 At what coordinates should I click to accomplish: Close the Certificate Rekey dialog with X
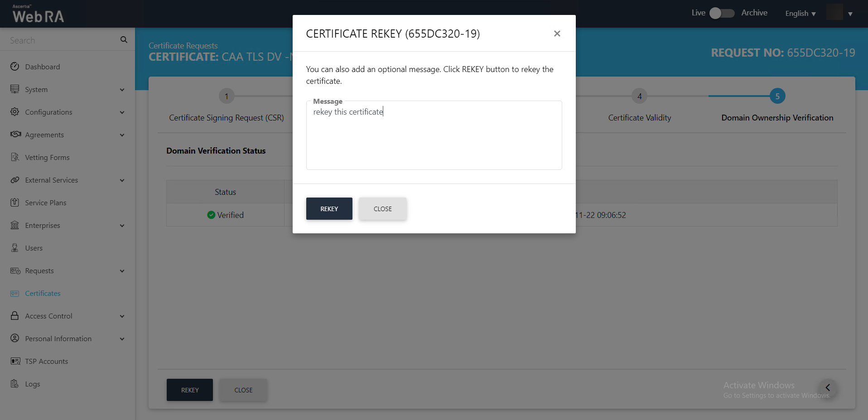[x=557, y=34]
